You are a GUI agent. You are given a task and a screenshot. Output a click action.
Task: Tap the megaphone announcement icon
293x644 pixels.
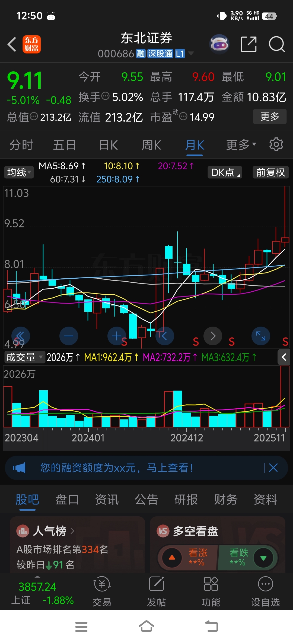pyautogui.click(x=19, y=468)
